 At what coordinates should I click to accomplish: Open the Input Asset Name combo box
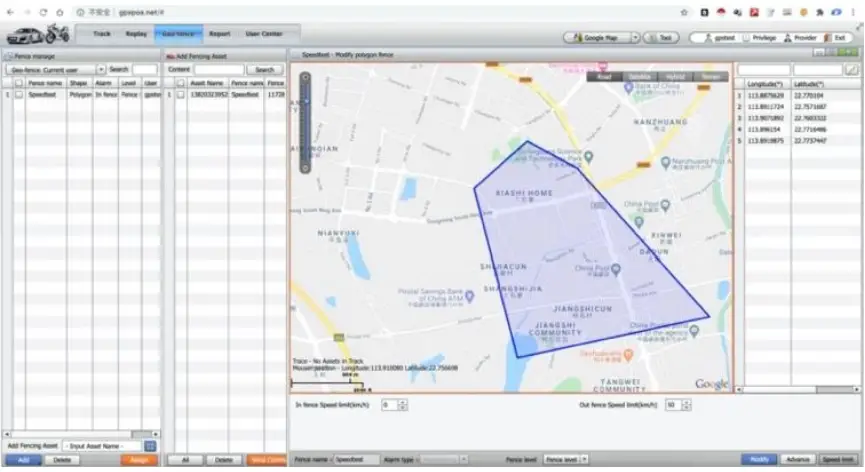pyautogui.click(x=103, y=446)
